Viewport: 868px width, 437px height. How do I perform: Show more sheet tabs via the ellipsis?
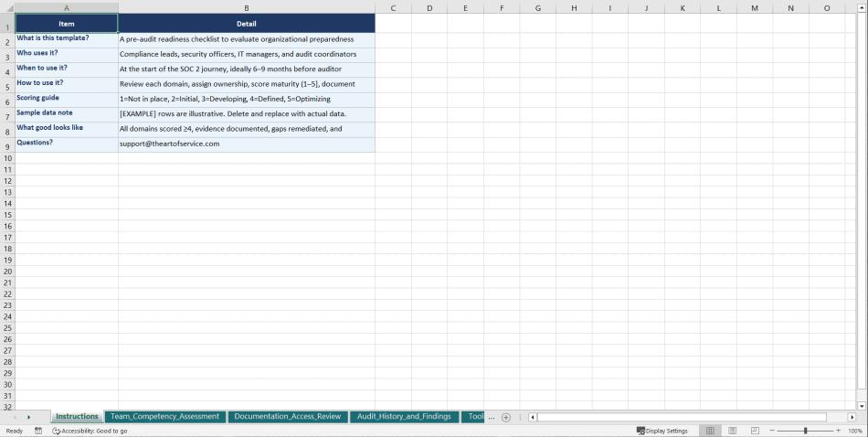click(x=492, y=417)
